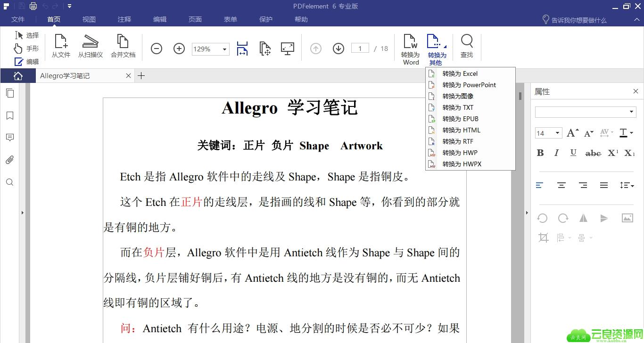Open 转换为其他 conversion options
The width and height of the screenshot is (644, 343).
coord(437,49)
